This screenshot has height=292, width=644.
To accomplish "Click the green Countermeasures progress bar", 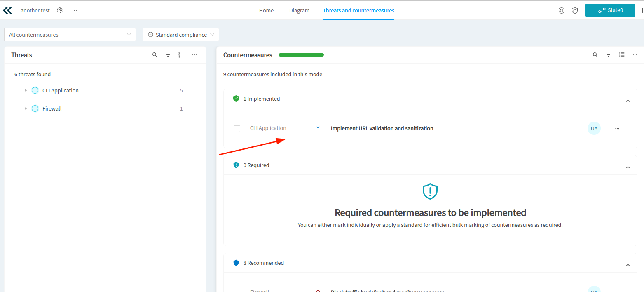I will 301,55.
